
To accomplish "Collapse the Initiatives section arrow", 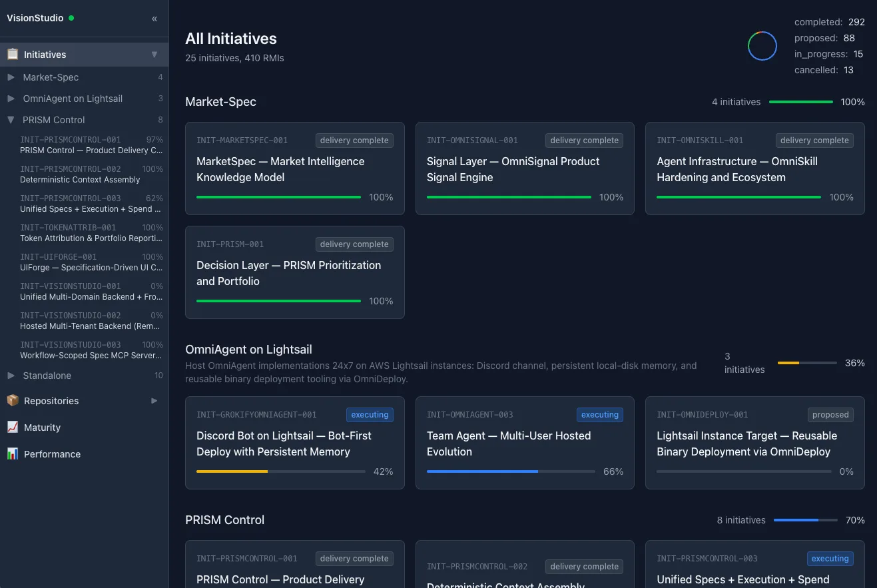I will (154, 55).
